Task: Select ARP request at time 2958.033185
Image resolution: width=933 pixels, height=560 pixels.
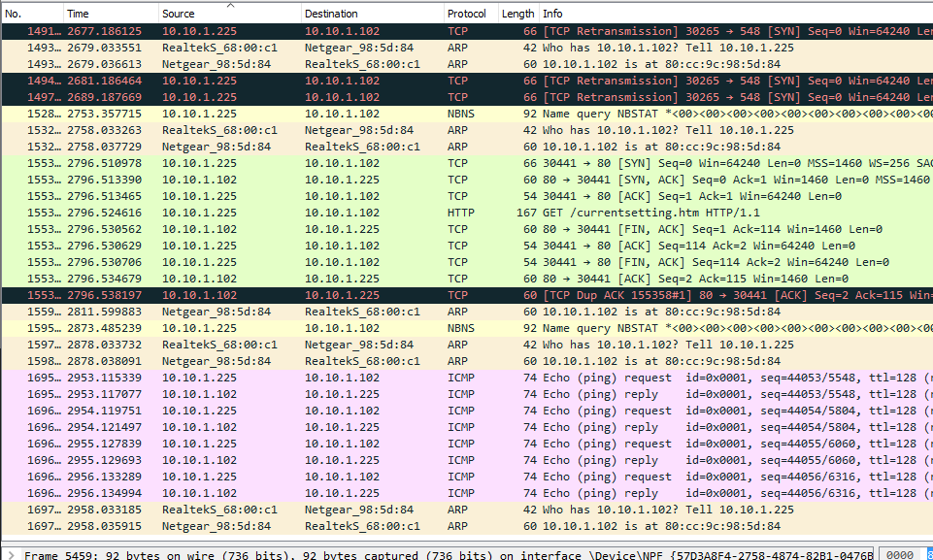Action: (x=467, y=510)
